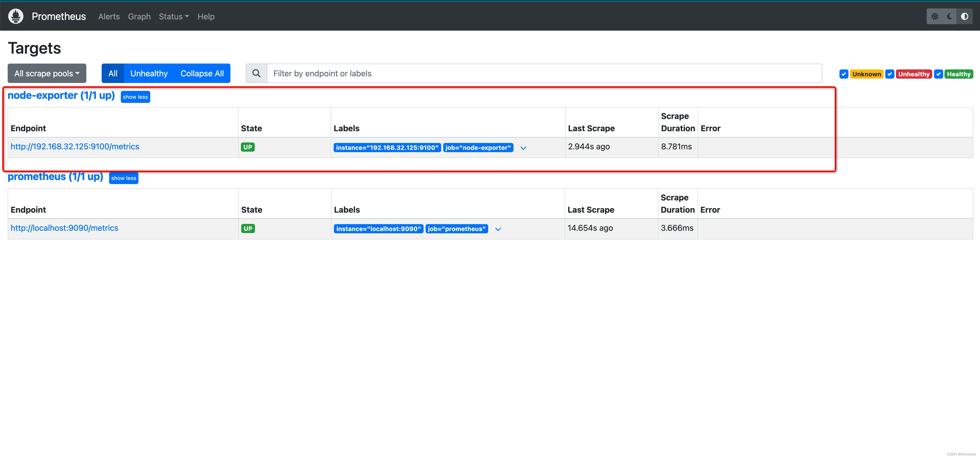Viewport: 980px width, 458px height.
Task: Toggle the Healthy state checkbox
Action: click(x=938, y=74)
